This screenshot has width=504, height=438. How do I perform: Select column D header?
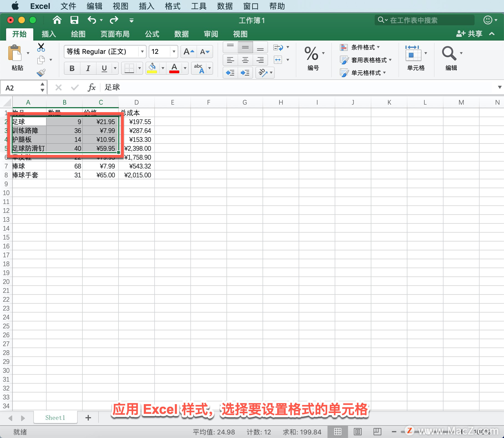(x=137, y=102)
